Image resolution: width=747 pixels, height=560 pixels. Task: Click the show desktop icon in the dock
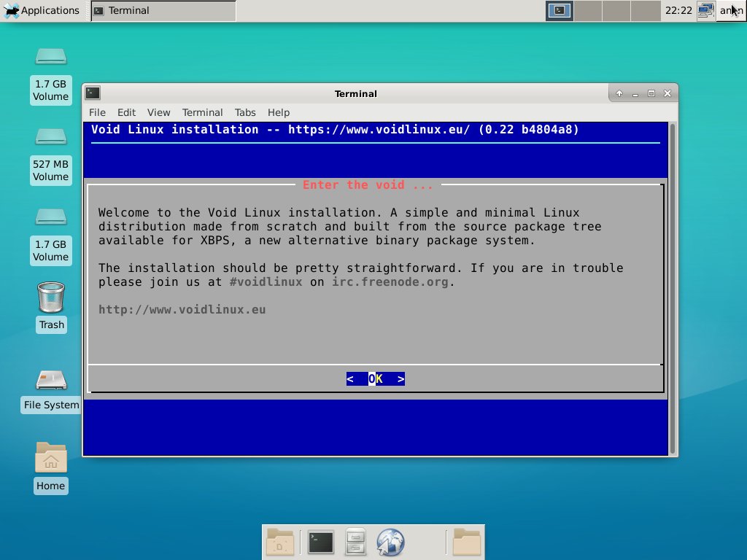[281, 542]
